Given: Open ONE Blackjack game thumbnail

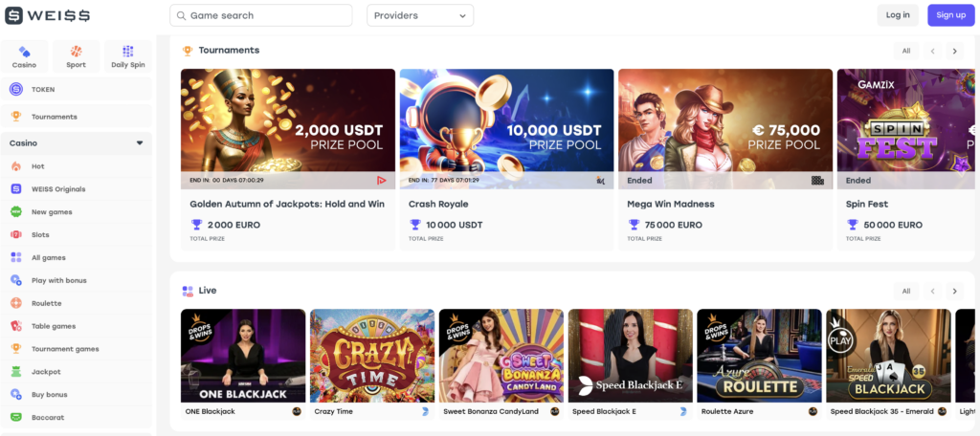Looking at the screenshot, I should coord(243,356).
